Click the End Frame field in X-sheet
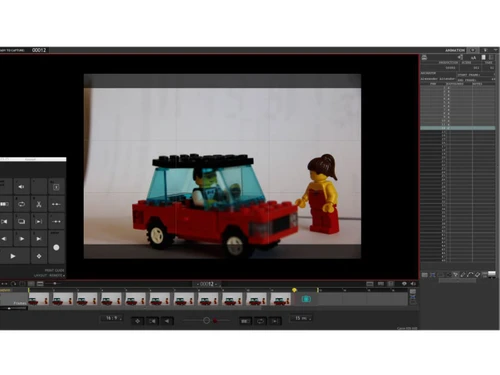500x375 pixels. point(476,80)
